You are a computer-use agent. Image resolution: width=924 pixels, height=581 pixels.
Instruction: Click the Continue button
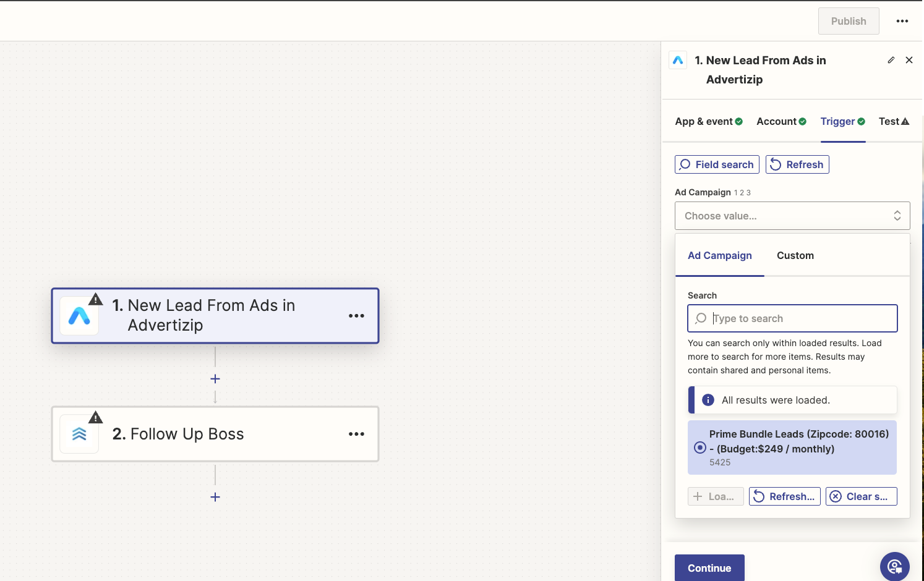(709, 567)
